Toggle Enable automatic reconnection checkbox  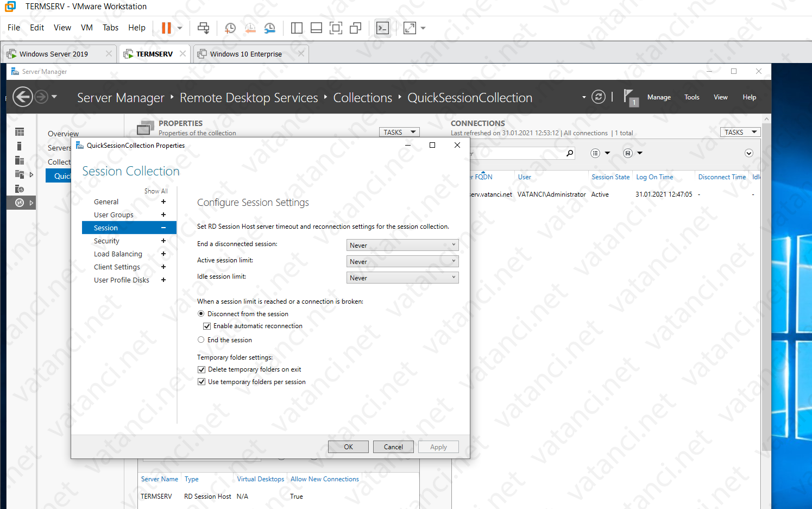(207, 326)
